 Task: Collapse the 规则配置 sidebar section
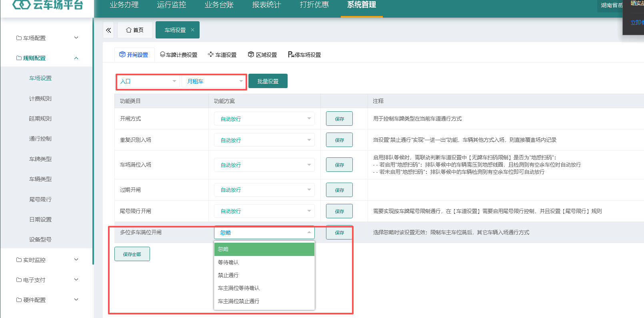point(47,58)
